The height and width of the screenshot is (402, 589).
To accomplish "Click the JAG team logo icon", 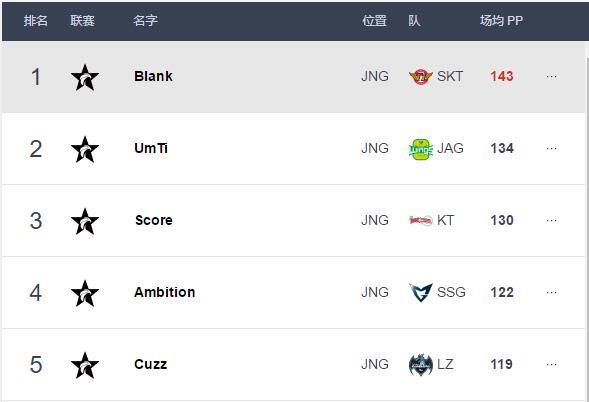I will [421, 149].
